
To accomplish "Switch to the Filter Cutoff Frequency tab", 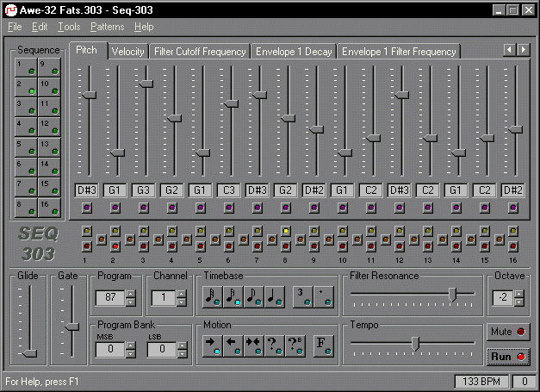I will tap(200, 52).
